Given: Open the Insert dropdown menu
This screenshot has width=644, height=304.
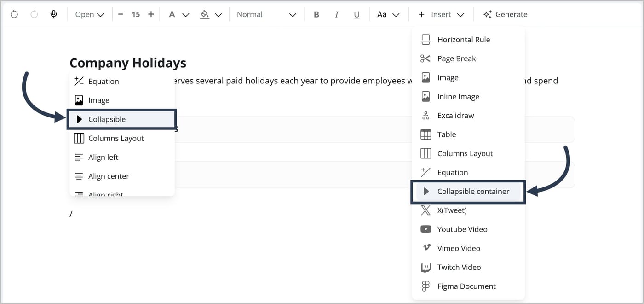Looking at the screenshot, I should click(441, 14).
